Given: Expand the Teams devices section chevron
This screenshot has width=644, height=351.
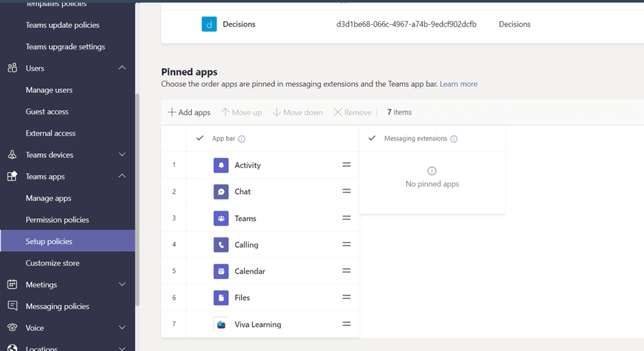Looking at the screenshot, I should tap(122, 155).
